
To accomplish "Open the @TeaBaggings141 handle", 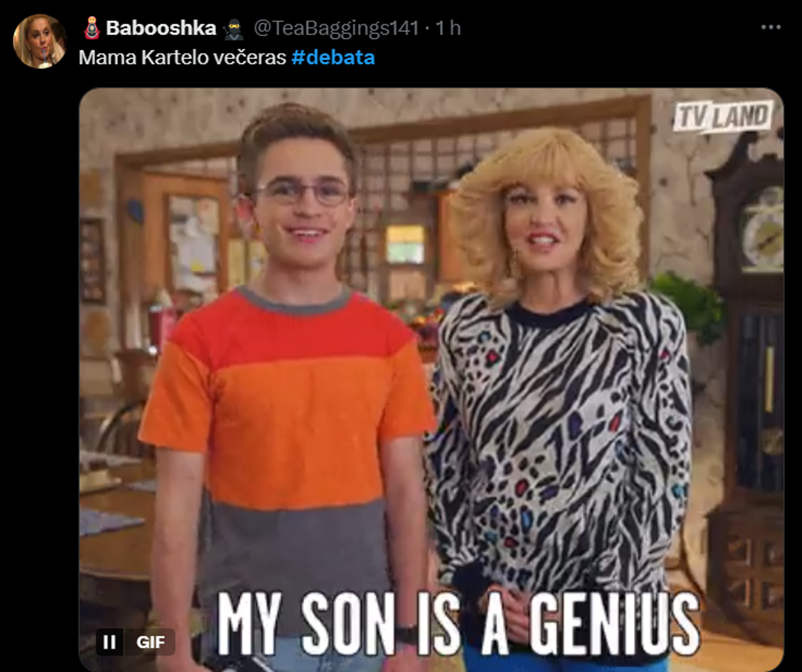I will pyautogui.click(x=336, y=28).
